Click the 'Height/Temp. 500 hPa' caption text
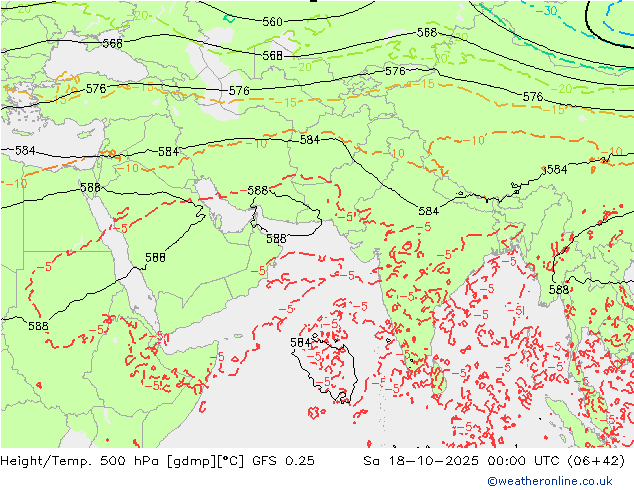 click(81, 461)
